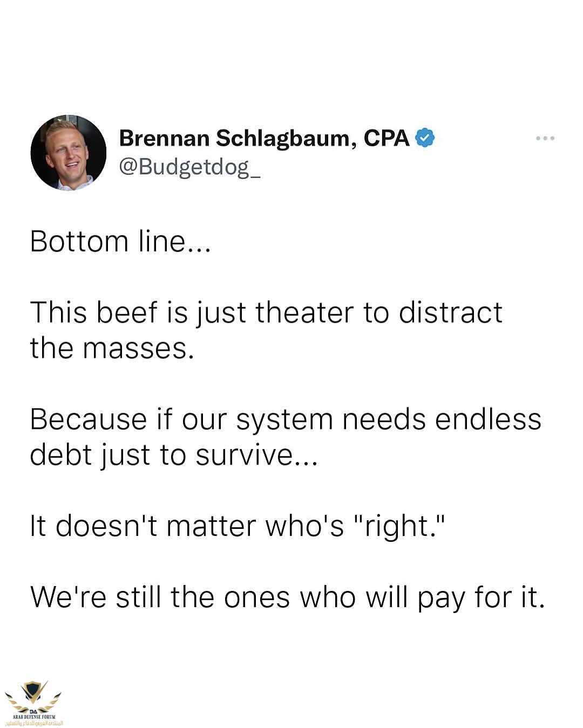583x728 pixels.
Task: Click the words "pay for it."
Action: pos(481,597)
